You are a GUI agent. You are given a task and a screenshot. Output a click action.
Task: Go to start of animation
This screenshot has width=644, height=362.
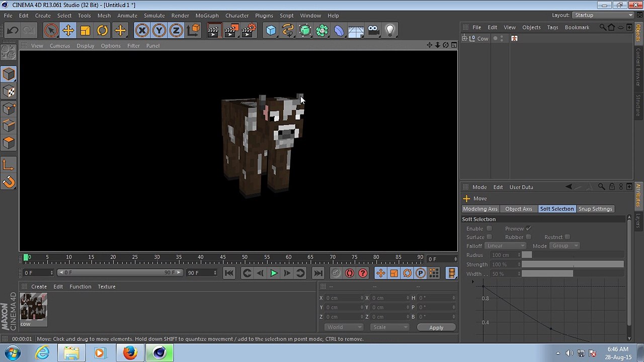[229, 273]
